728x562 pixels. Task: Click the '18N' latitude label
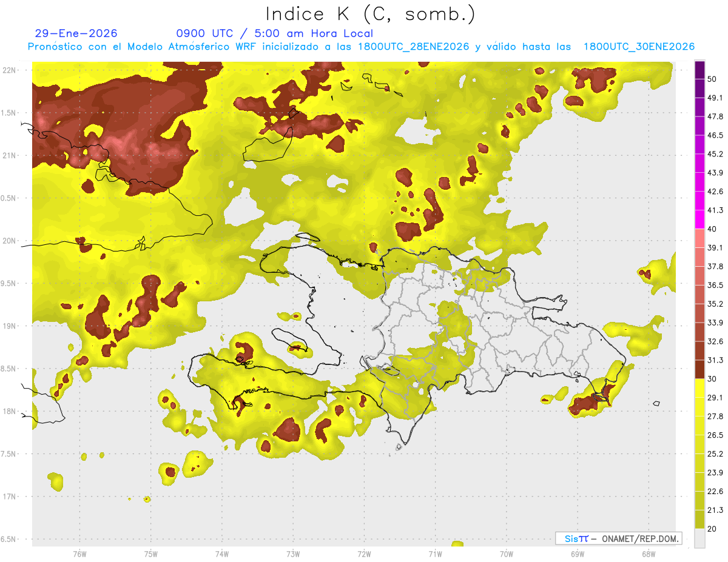pos(9,411)
